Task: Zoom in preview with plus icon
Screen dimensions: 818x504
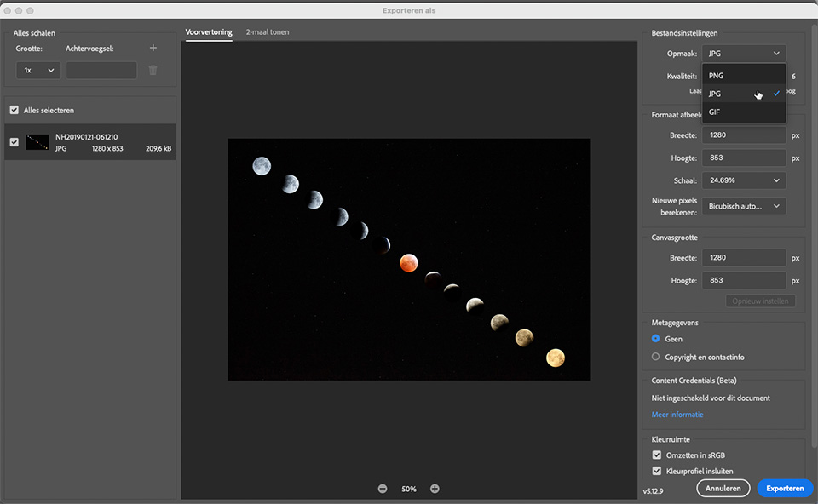Action: click(x=435, y=489)
